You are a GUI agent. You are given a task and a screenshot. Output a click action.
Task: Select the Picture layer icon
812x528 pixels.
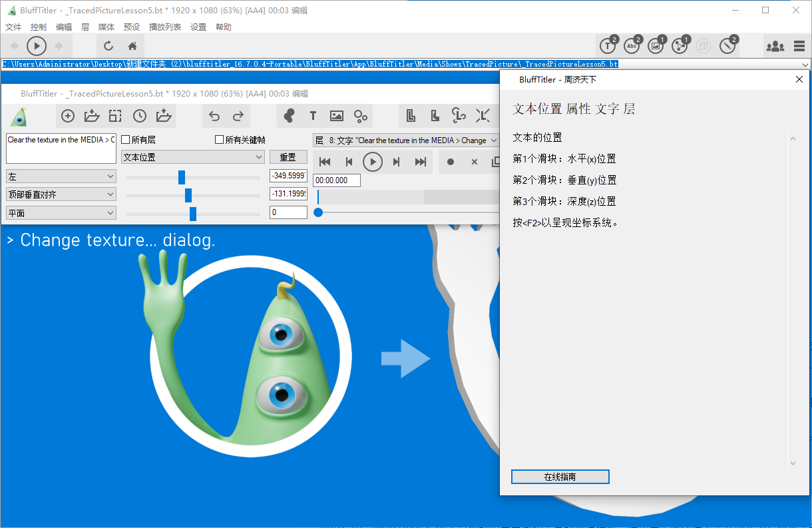pyautogui.click(x=336, y=116)
